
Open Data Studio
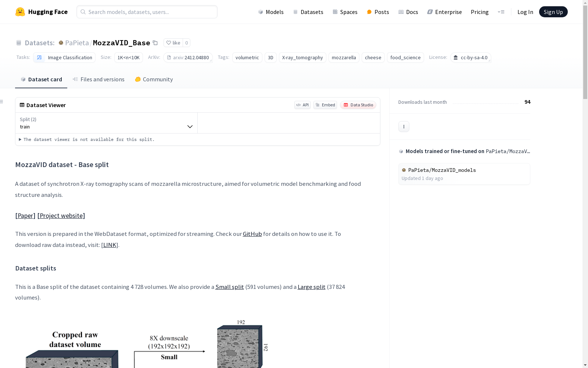tap(358, 105)
